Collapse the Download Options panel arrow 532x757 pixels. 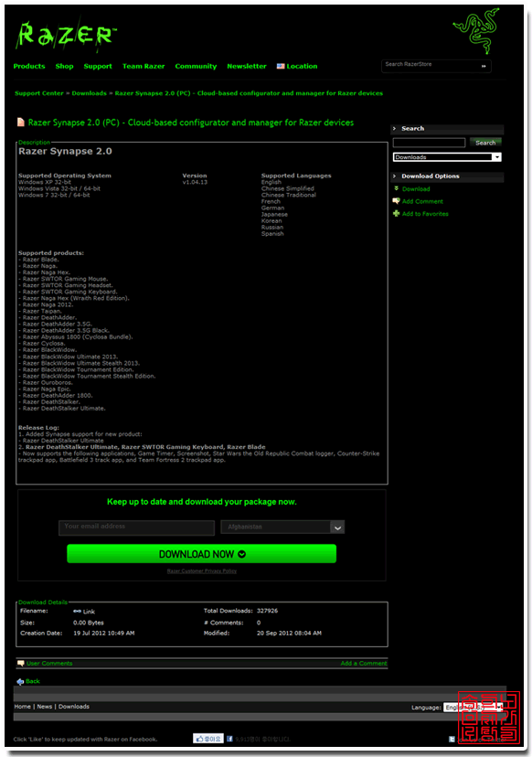tap(394, 176)
